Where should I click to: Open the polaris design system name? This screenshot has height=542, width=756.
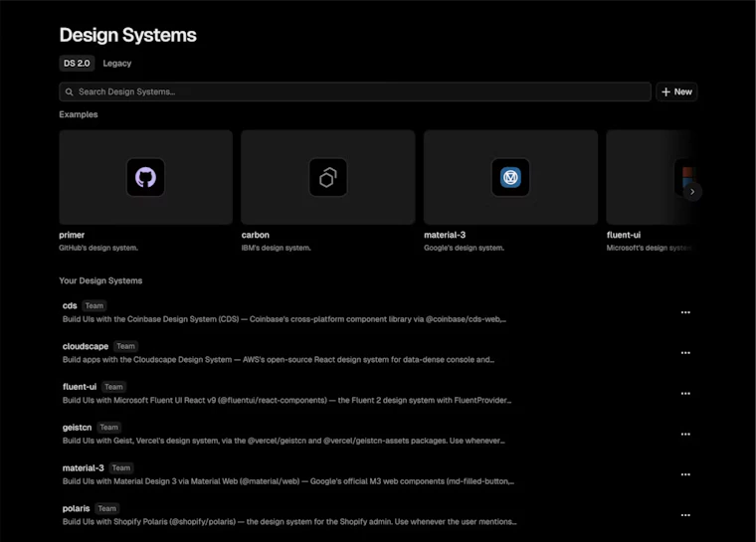(76, 508)
